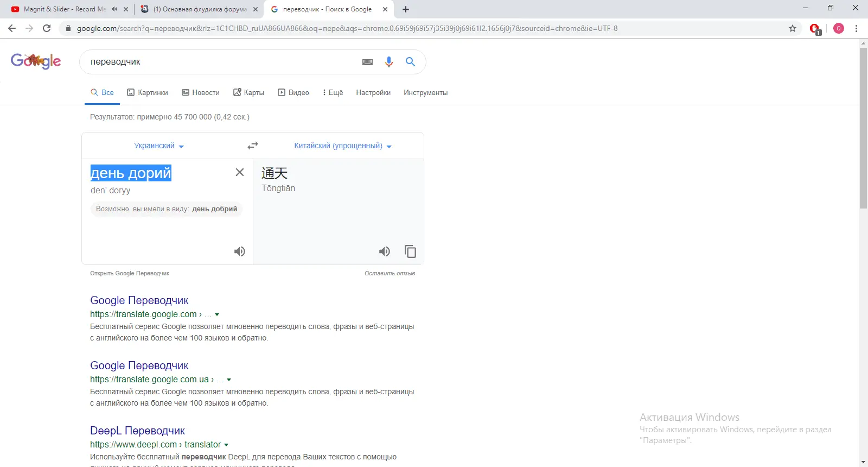Click the Google logo
868x467 pixels.
[36, 61]
